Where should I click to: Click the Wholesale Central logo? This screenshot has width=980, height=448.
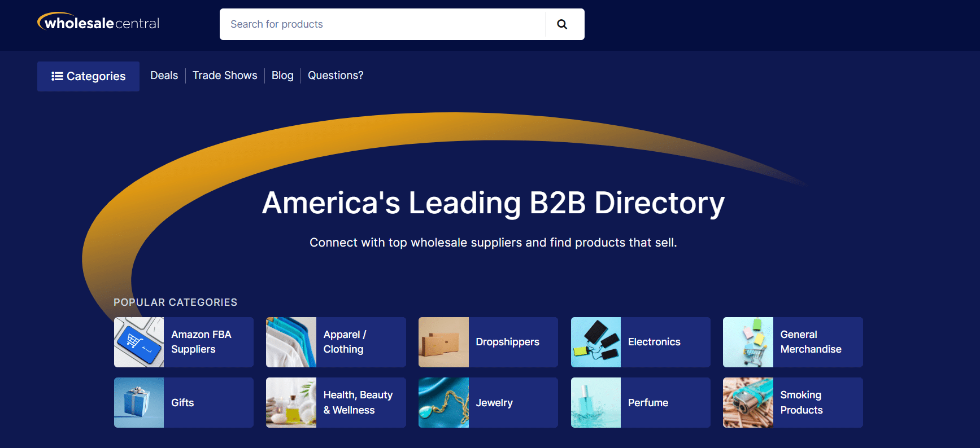99,23
